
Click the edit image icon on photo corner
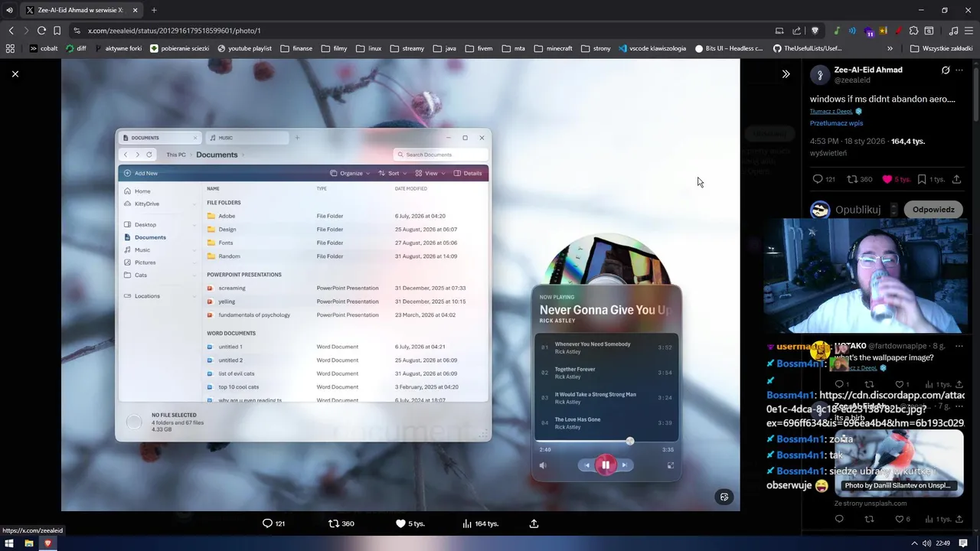point(724,497)
